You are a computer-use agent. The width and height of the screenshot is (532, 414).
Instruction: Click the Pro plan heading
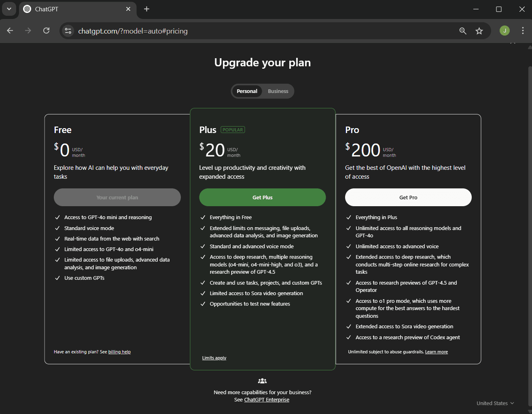pyautogui.click(x=352, y=130)
